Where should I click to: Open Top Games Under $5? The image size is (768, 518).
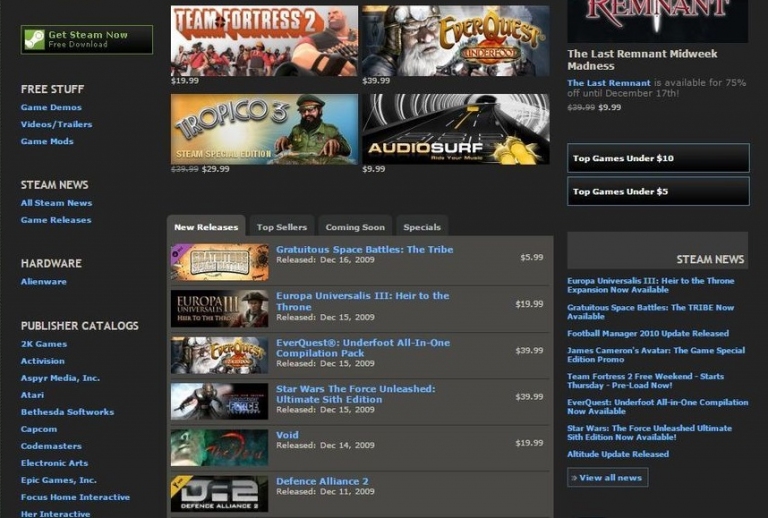(658, 191)
